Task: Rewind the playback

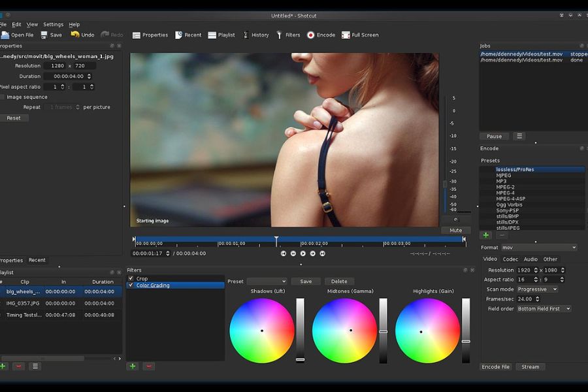Action: (293, 253)
